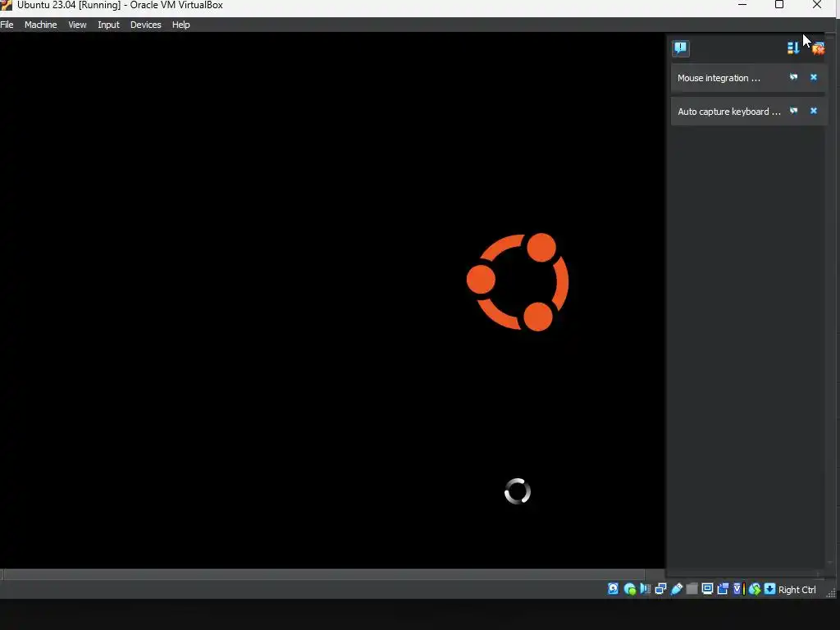Click the USB devices status icon
The height and width of the screenshot is (630, 840).
[676, 589]
